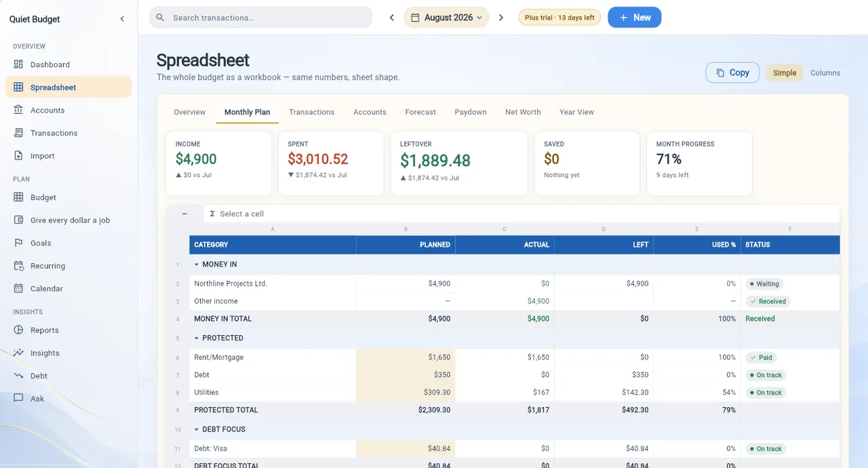Image resolution: width=868 pixels, height=468 pixels.
Task: Open Give every dollar a job
Action: click(x=68, y=220)
